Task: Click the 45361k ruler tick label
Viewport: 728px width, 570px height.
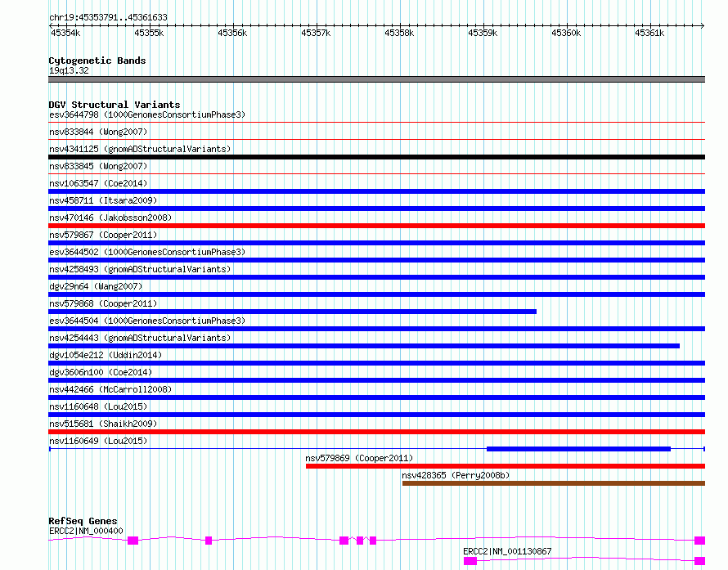Action: [649, 33]
